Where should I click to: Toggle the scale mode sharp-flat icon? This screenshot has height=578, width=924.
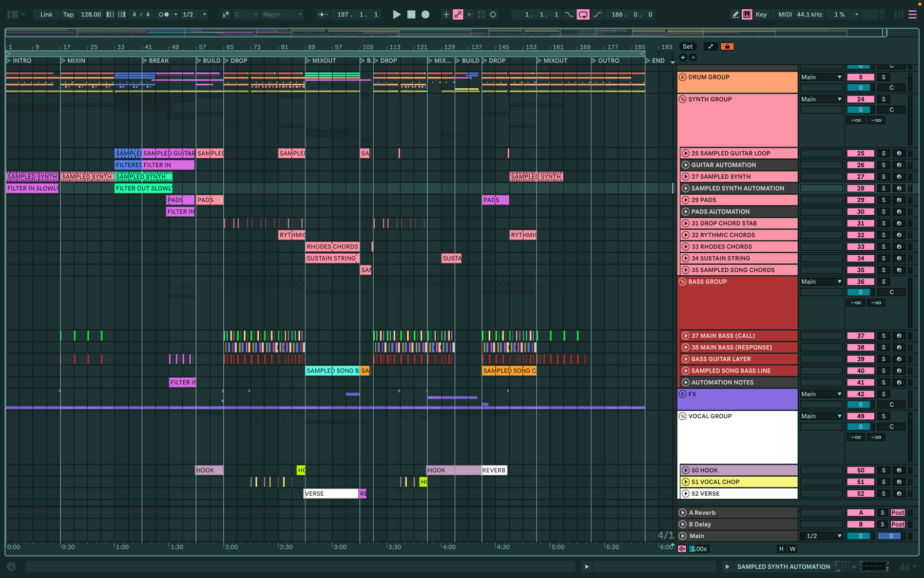coord(226,14)
